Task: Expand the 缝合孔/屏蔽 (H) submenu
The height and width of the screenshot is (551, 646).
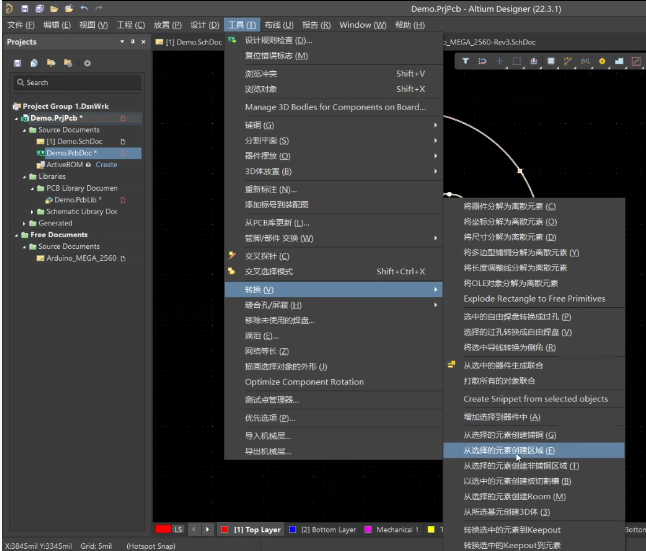Action: point(334,305)
